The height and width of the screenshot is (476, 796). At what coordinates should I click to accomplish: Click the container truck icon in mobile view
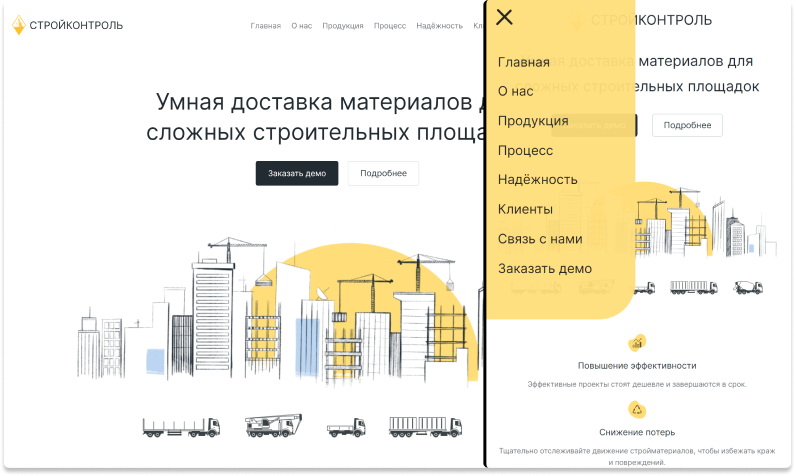click(694, 287)
